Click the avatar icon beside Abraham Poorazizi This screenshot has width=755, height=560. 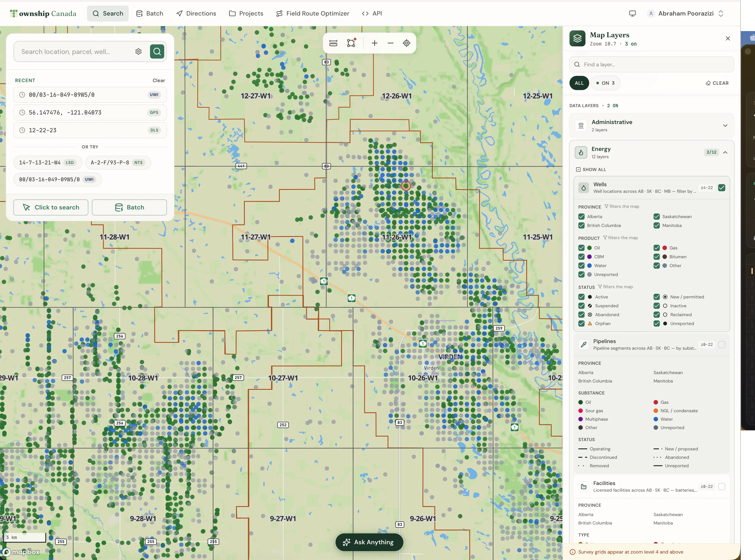650,14
